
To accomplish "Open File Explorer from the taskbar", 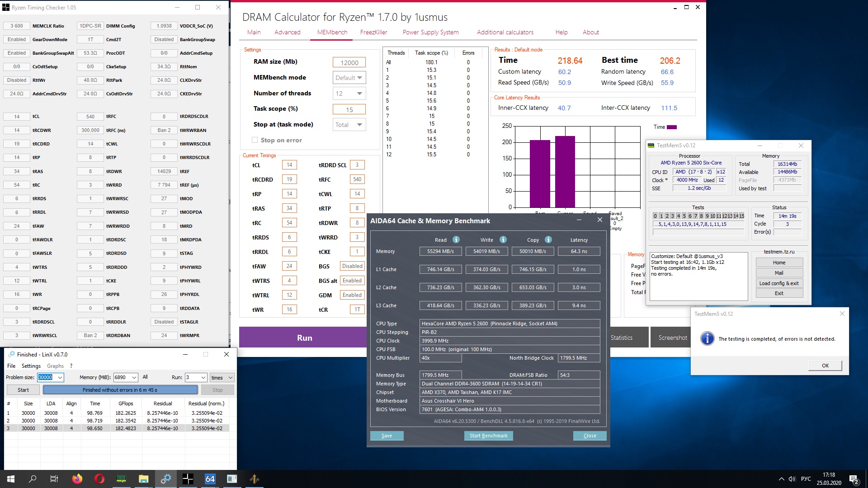I will pos(143,479).
